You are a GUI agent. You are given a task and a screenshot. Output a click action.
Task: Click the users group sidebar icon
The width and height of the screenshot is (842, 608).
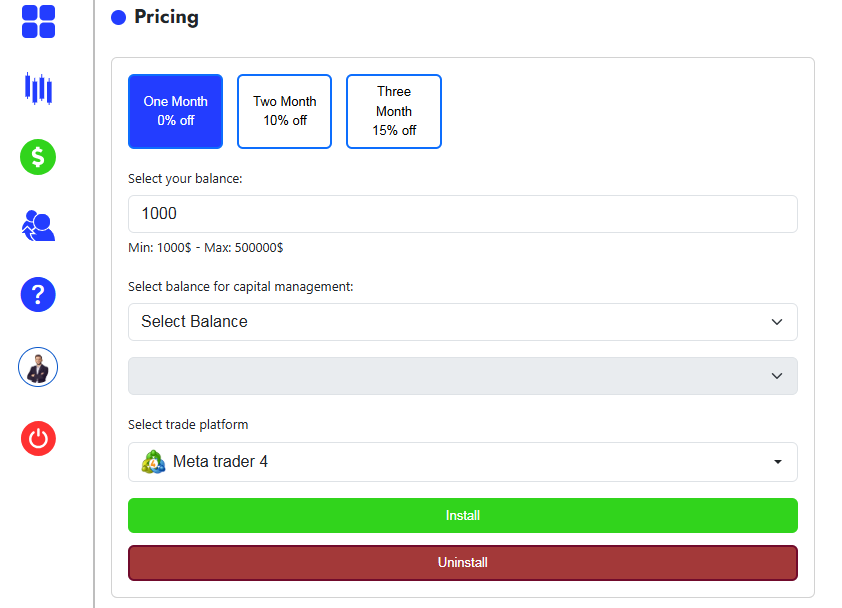coord(38,226)
